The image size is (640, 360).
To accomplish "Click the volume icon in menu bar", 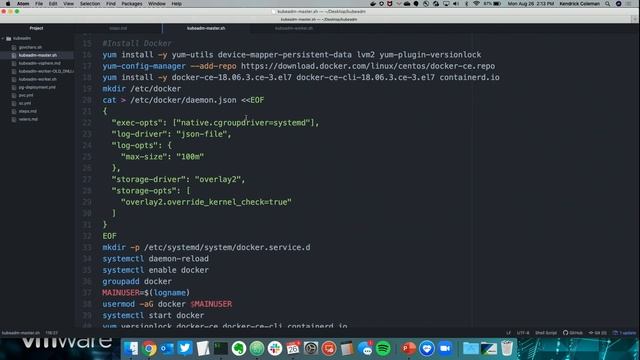I will point(456,4).
